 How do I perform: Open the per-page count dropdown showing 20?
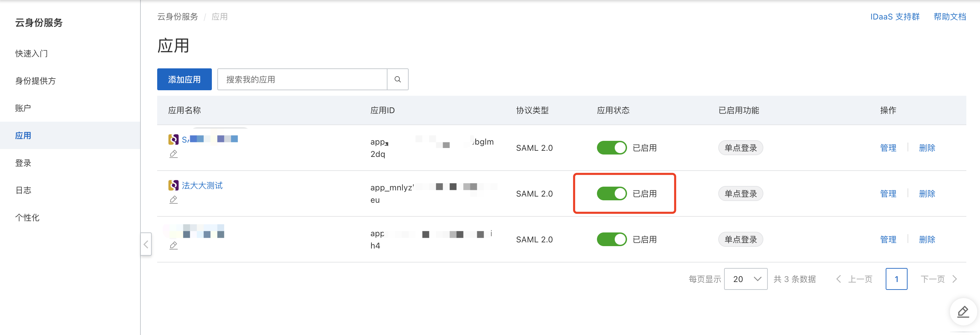[745, 279]
